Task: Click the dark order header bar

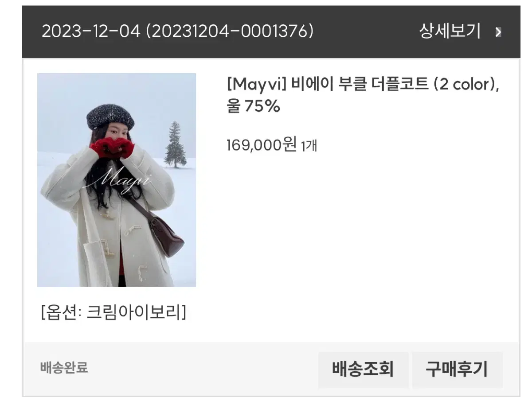Action: point(271,31)
